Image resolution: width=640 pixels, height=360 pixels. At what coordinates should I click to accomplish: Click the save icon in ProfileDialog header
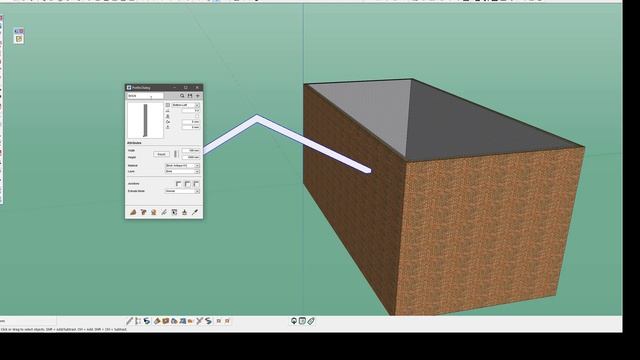(x=190, y=96)
